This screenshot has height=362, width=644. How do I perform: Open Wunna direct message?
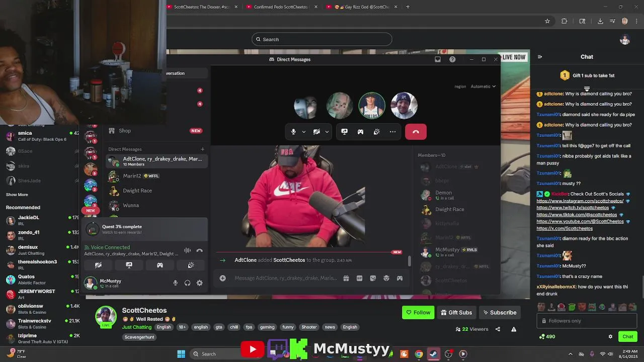156,205
